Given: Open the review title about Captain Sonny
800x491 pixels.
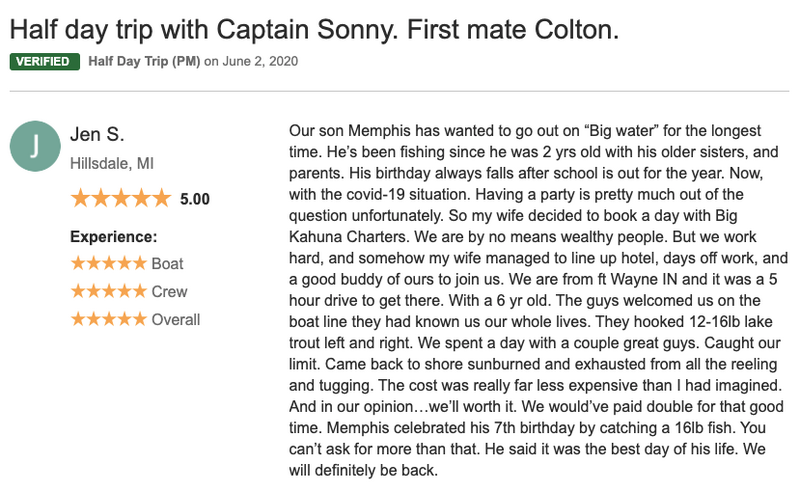Looking at the screenshot, I should (x=314, y=30).
